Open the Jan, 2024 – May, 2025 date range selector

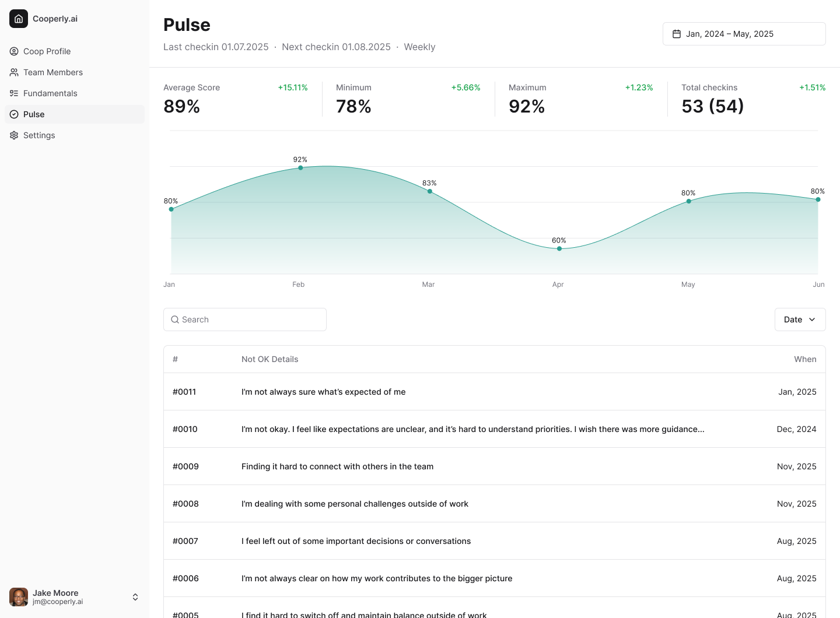coord(744,34)
